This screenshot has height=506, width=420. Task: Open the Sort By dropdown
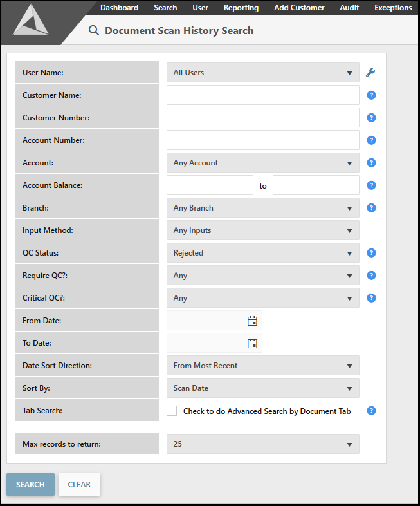tap(262, 388)
